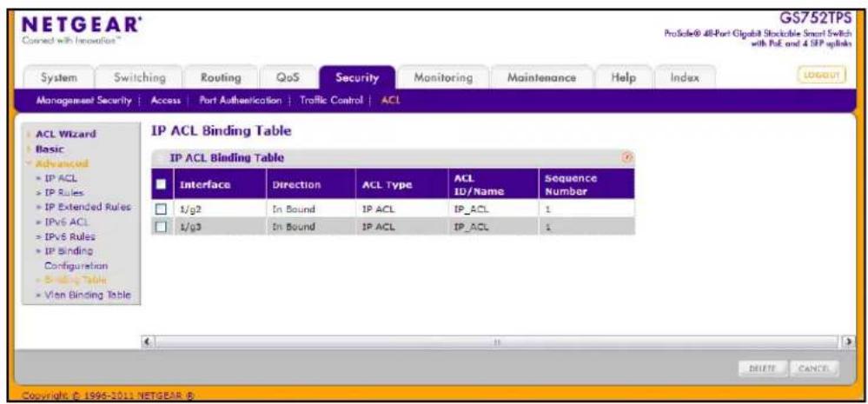Click the Logout button
The image size is (868, 404).
click(823, 76)
